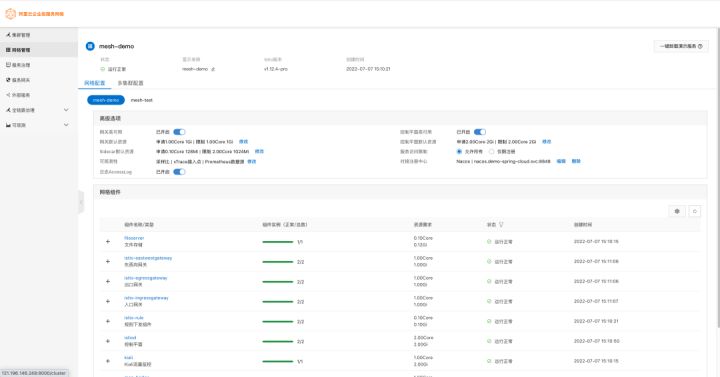
Task: Open the 服务治理 sidebar icon
Action: [x=8, y=65]
